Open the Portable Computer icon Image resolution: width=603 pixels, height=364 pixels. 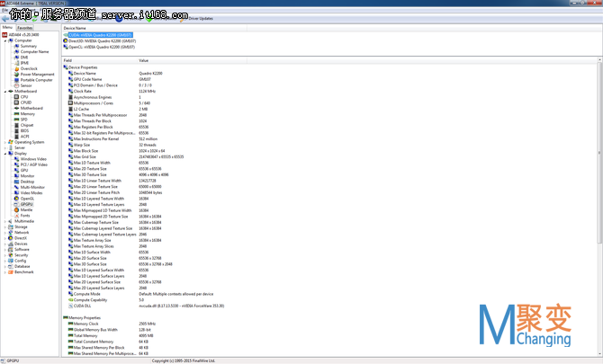[16, 80]
